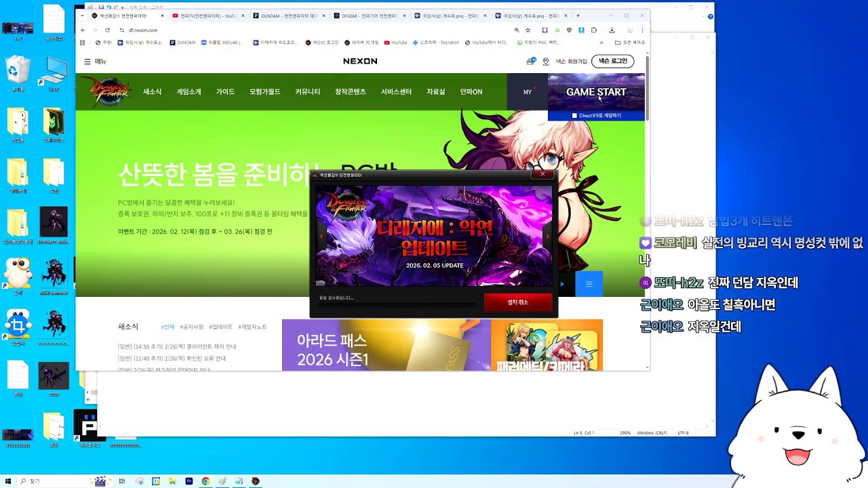Screen dimensions: 868x488
Task: Open the Chrome extensions puzzle icon
Action: click(x=594, y=30)
